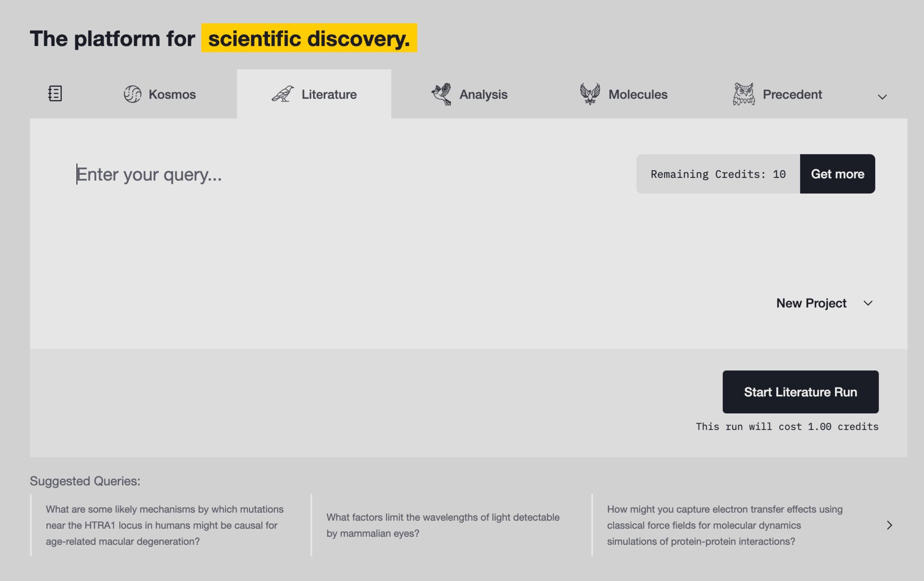Click the crow icon beside Literature
This screenshot has height=581, width=924.
[x=282, y=94]
